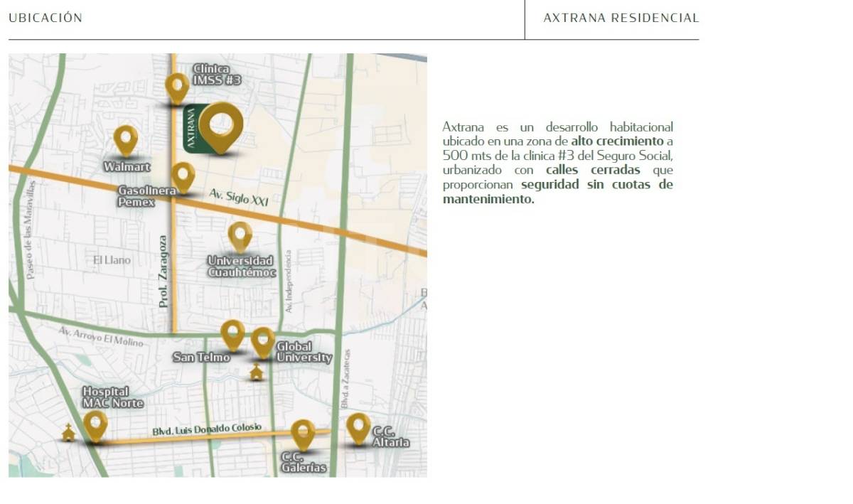Click the green Axtrana logo badge
The image size is (853, 504).
click(191, 129)
